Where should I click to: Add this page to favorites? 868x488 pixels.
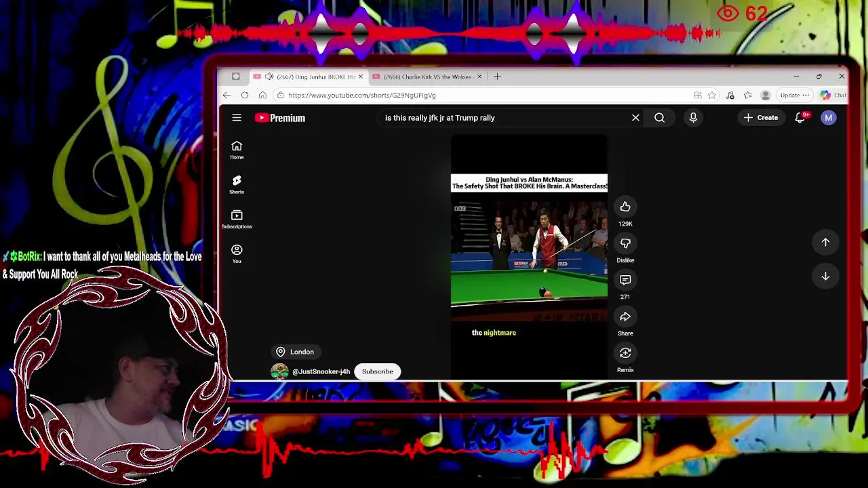tap(712, 96)
